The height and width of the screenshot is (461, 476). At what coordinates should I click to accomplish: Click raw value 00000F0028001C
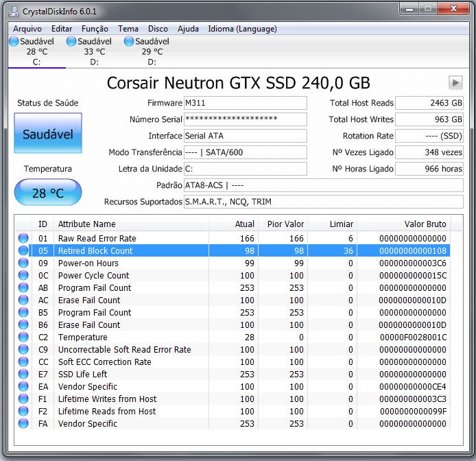[x=413, y=338]
